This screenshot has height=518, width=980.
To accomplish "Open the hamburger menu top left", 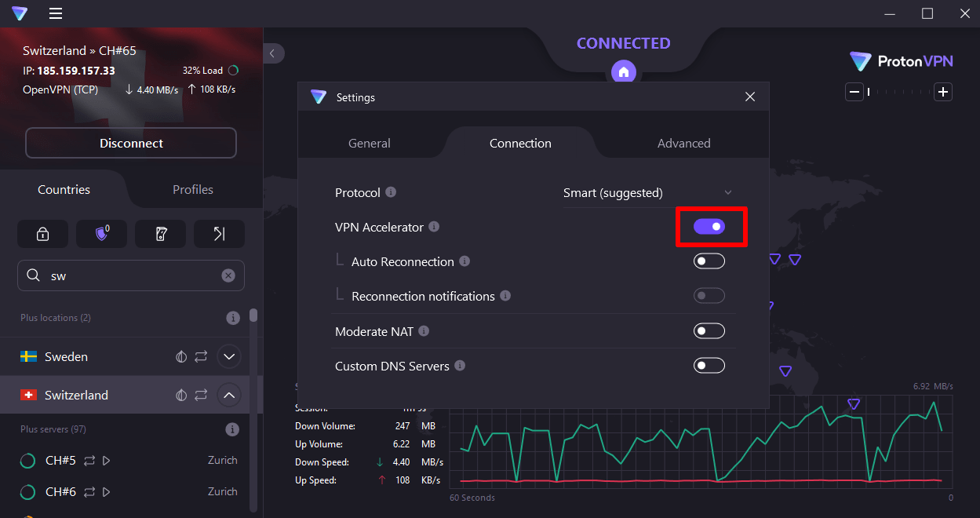I will pyautogui.click(x=55, y=13).
